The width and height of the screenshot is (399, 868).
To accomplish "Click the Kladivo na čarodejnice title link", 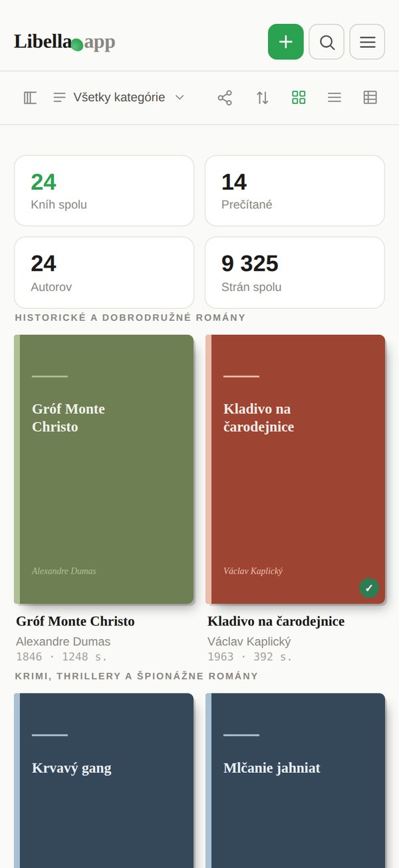I will pos(276,621).
